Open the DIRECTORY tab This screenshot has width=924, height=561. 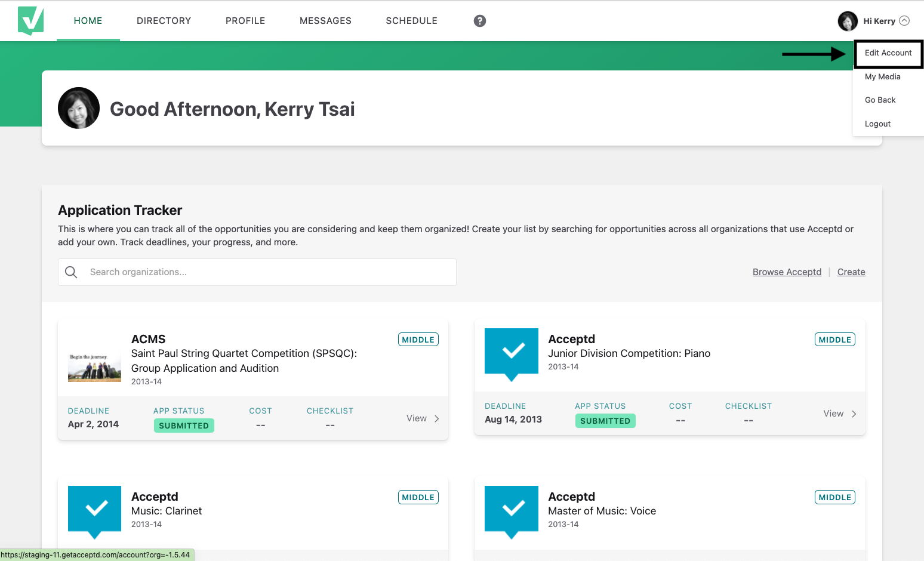pos(164,21)
